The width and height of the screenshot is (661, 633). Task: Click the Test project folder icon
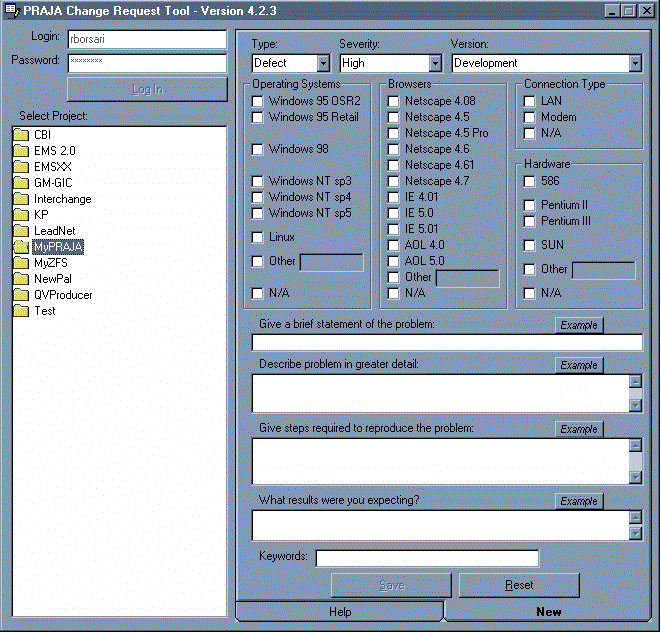tap(20, 311)
